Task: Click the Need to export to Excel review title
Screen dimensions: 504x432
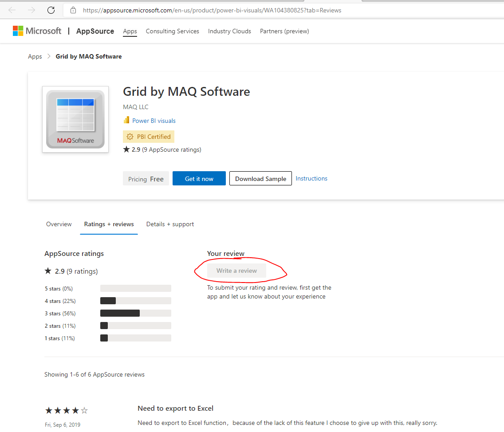Action: (x=176, y=408)
